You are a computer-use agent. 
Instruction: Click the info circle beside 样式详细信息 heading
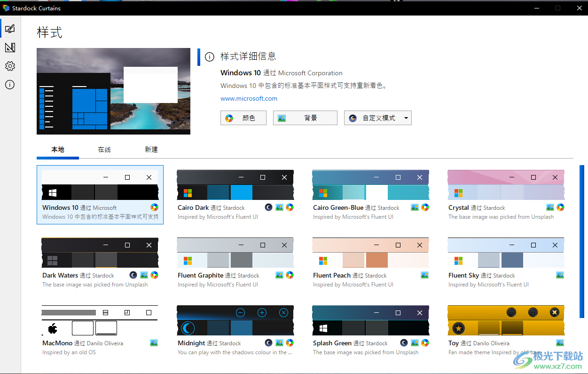pyautogui.click(x=209, y=56)
